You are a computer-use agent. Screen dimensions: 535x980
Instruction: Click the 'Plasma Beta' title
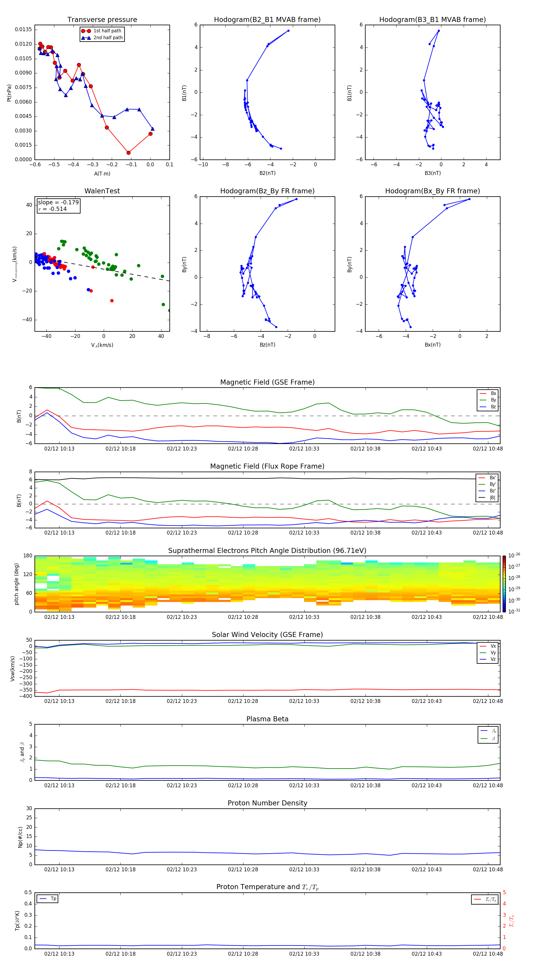point(267,719)
